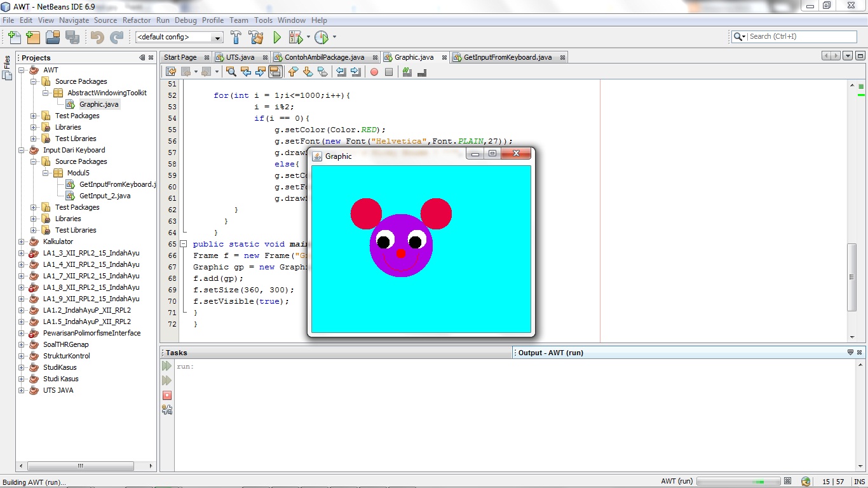Stop the build via the Output panel stop icon
The width and height of the screenshot is (868, 488).
point(167,395)
